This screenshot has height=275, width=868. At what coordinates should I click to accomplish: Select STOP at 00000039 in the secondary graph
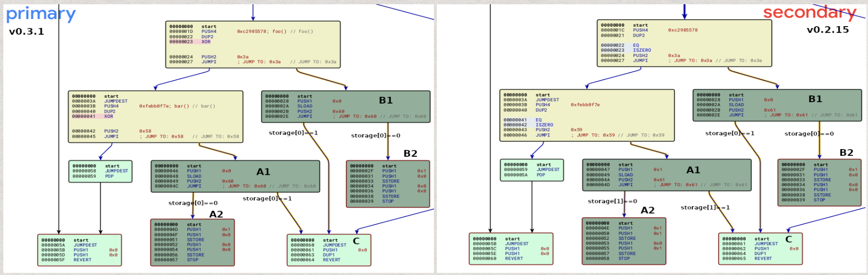point(803,200)
